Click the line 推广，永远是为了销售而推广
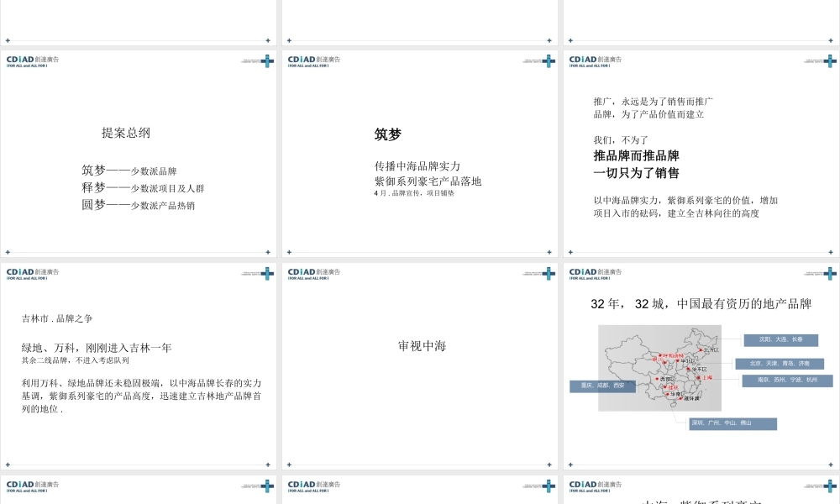 653,102
